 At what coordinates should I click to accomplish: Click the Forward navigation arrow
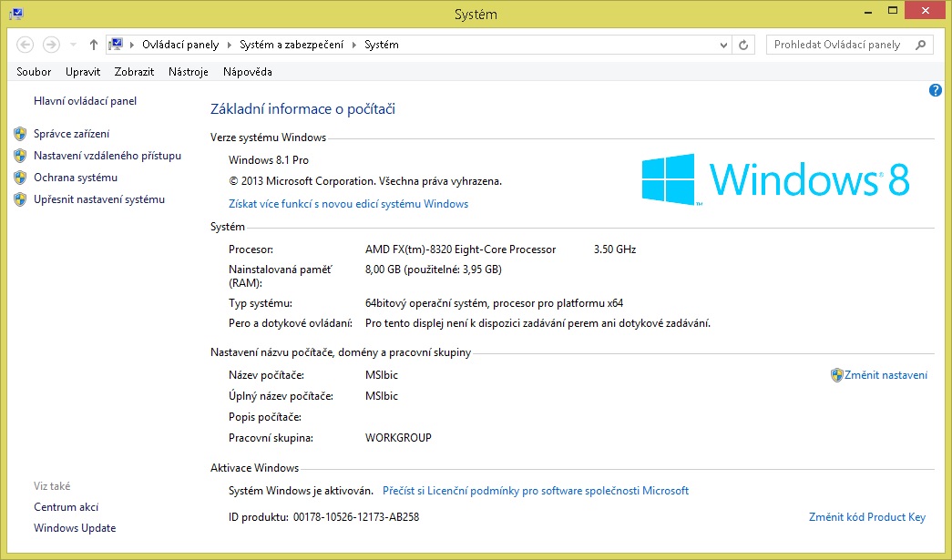tap(51, 45)
